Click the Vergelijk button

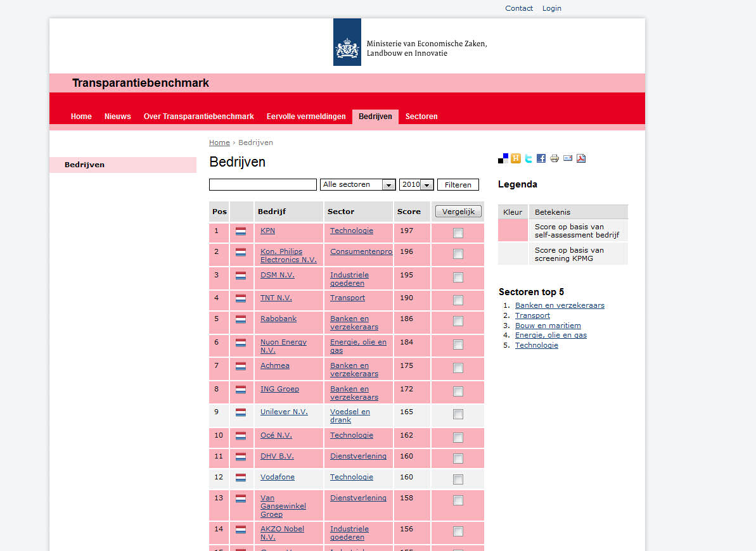tap(458, 212)
